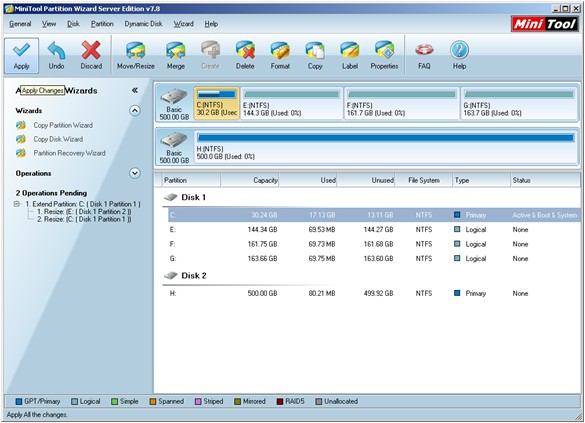Select the first Basic 500.00 GB disk icon
Image resolution: width=585 pixels, height=423 pixels.
(174, 97)
